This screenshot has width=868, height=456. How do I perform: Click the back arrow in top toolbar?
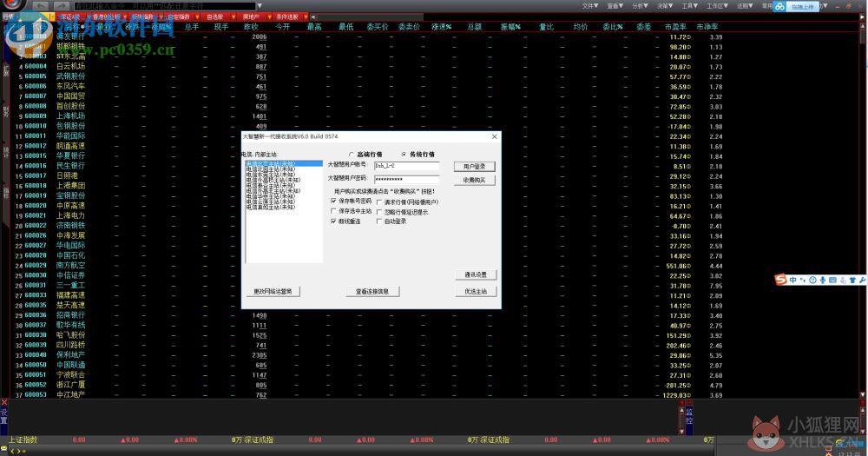pyautogui.click(x=42, y=5)
